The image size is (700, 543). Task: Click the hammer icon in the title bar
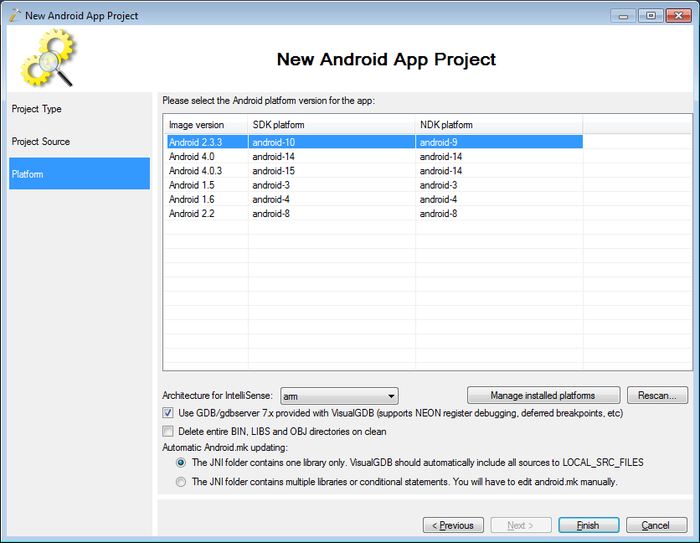pyautogui.click(x=15, y=16)
